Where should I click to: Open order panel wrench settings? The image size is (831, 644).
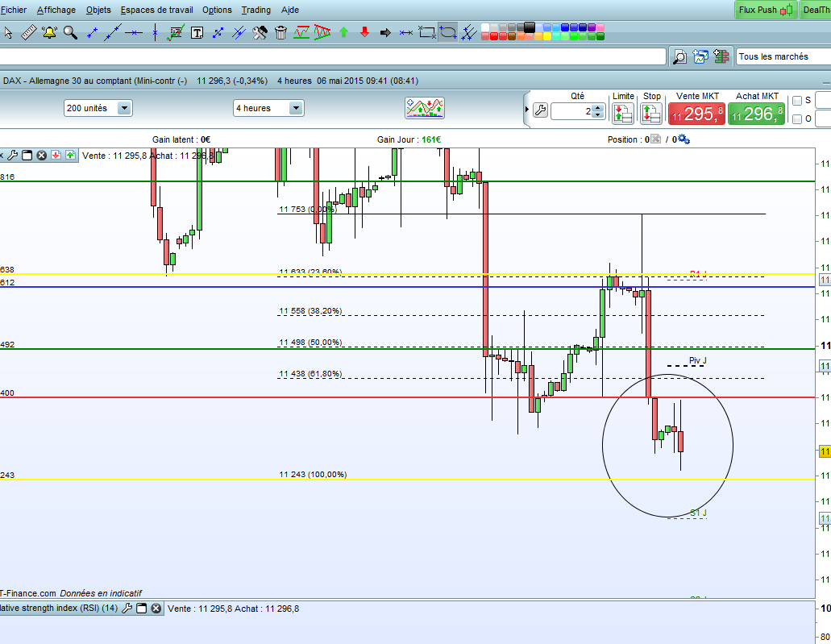pos(540,110)
